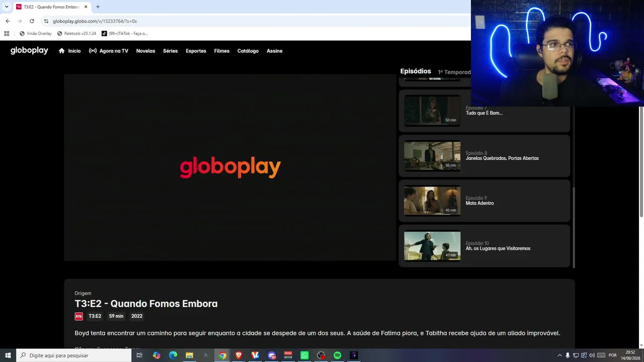Screen dimensions: 644x362
Task: Open the clock and date panel
Action: (630, 355)
